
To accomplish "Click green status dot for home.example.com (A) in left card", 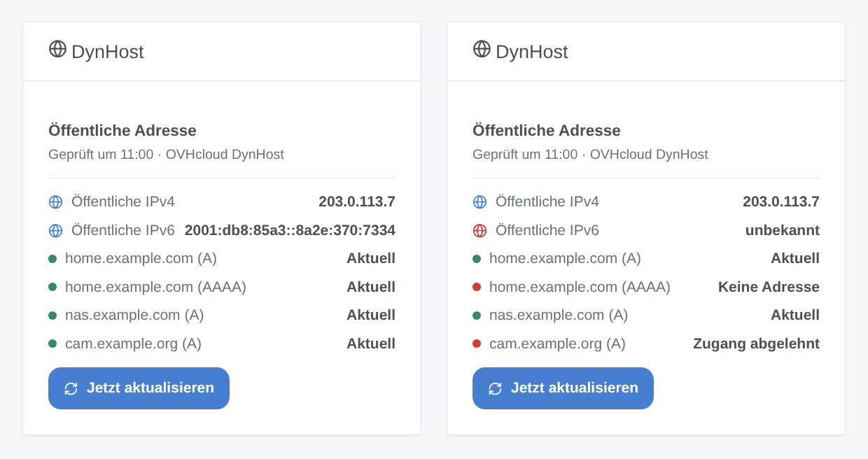I will (x=52, y=259).
